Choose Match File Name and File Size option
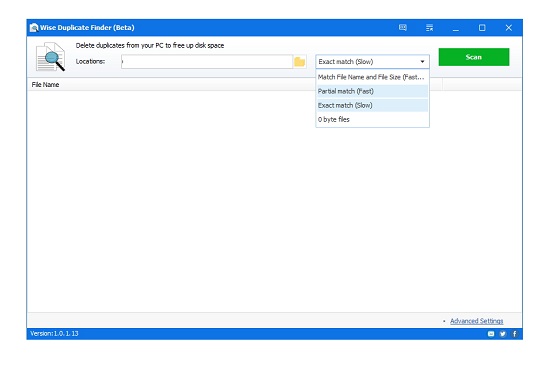 (372, 77)
